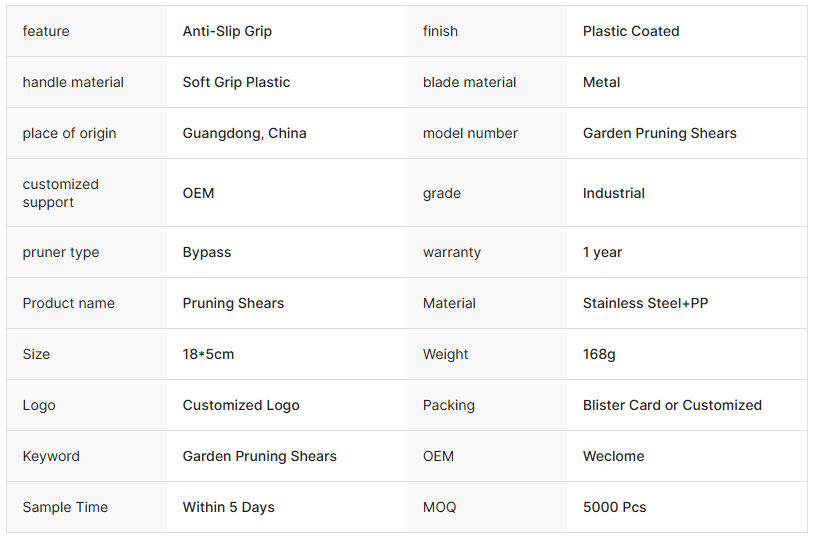Click the 'Customized Logo' value
The width and height of the screenshot is (815, 540).
tap(241, 405)
